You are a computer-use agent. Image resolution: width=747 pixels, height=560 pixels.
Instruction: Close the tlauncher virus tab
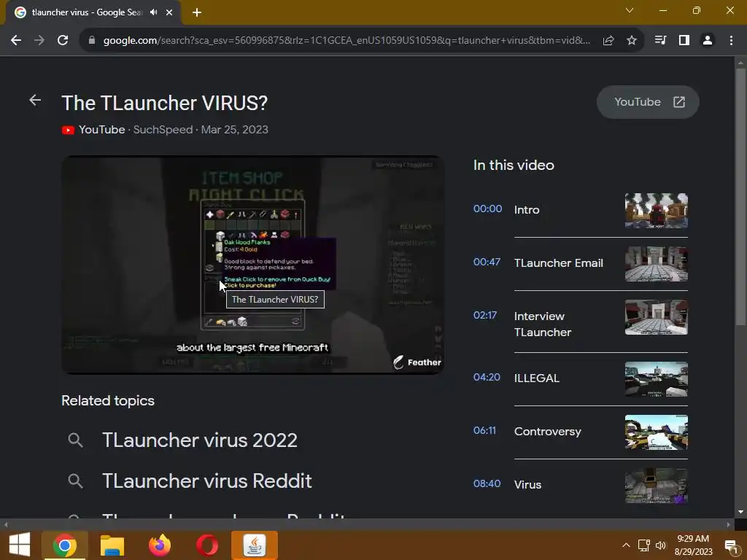click(x=169, y=12)
